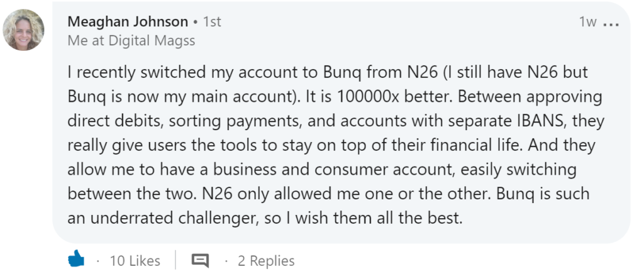Image resolution: width=644 pixels, height=276 pixels.
Task: Click the 1w comment timestamp
Action: [x=587, y=23]
